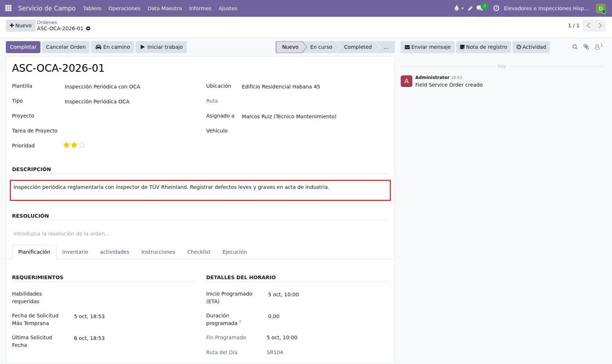Open the pencil studio edit icon
Viewport: 612px width, 364px height.
tap(470, 8)
